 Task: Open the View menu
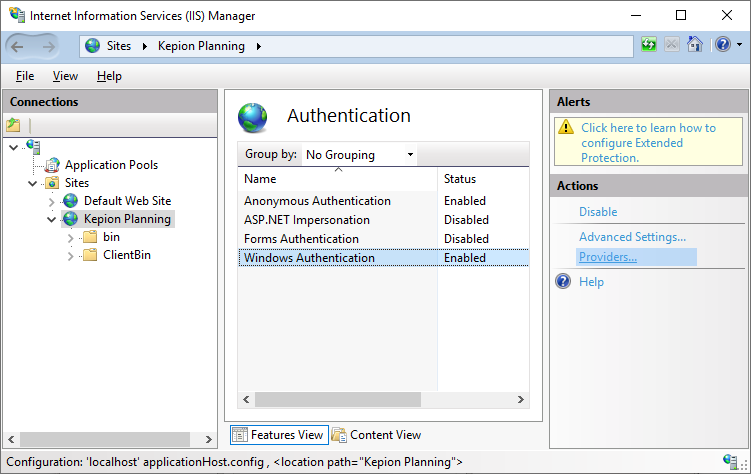[65, 76]
